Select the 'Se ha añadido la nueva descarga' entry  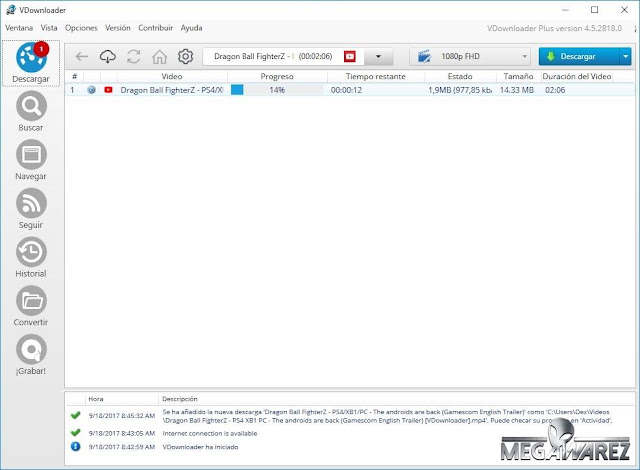[387, 416]
